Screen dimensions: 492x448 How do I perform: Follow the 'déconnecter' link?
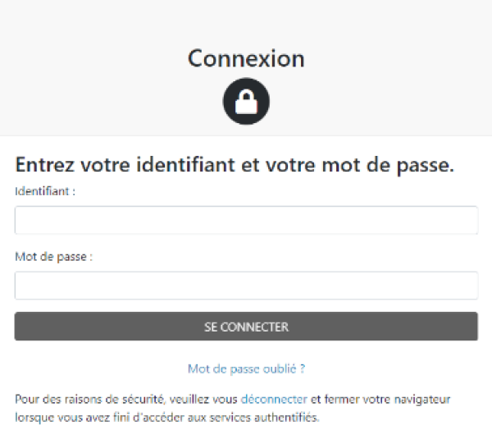point(274,400)
